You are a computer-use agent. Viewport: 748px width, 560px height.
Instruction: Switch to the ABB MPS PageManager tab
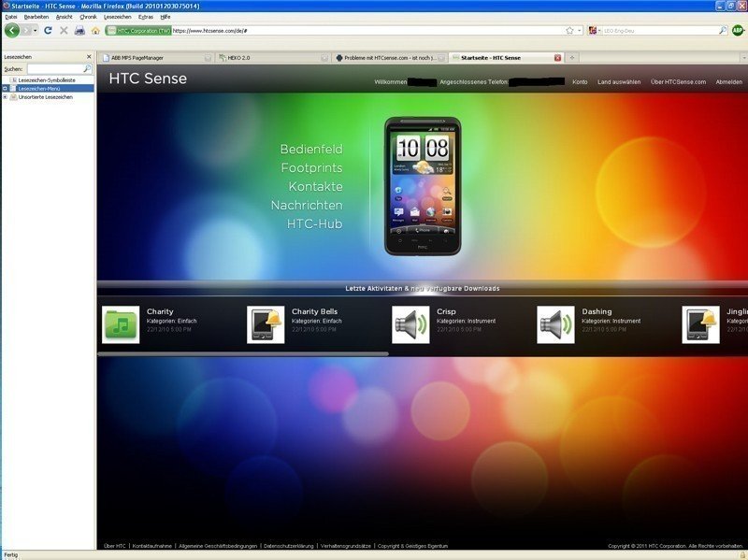pyautogui.click(x=156, y=58)
